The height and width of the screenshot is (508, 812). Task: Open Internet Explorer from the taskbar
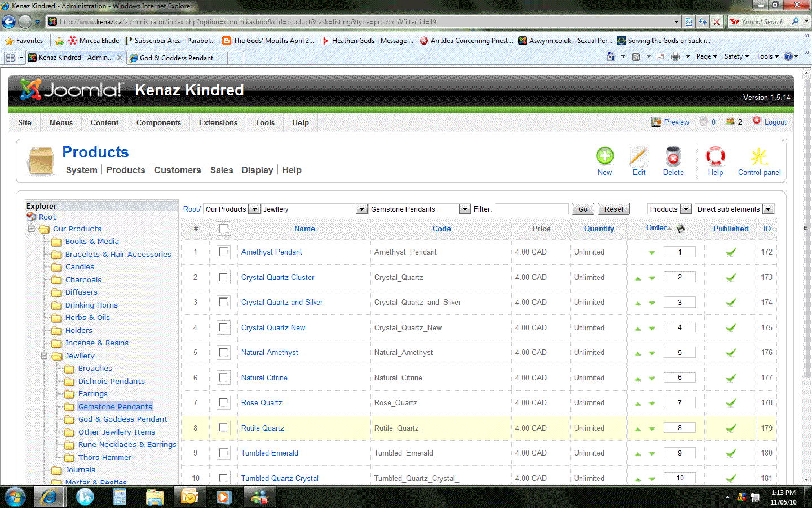pos(48,497)
